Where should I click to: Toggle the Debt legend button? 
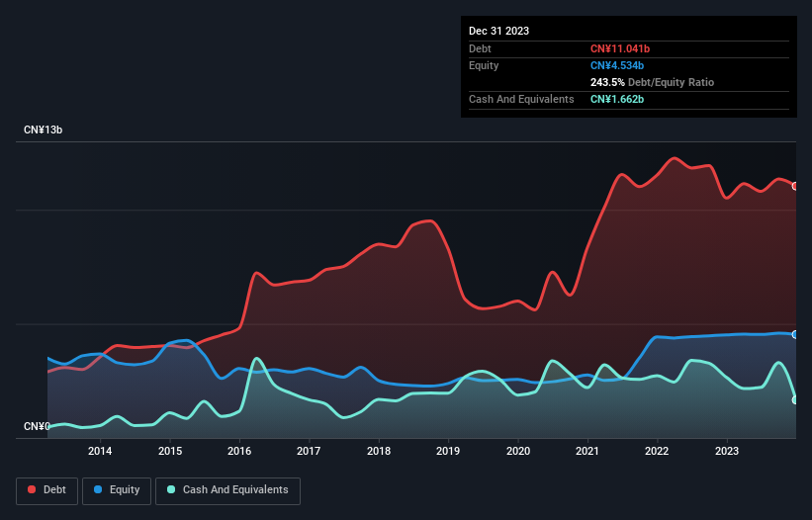pos(47,490)
